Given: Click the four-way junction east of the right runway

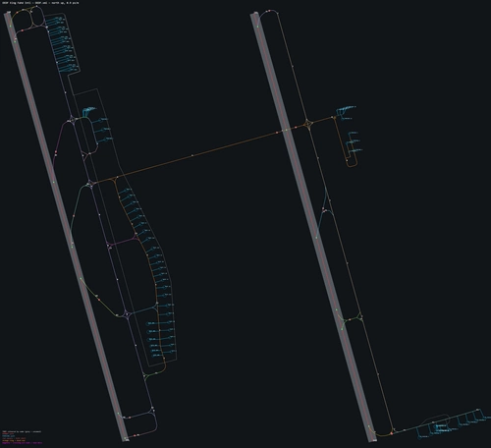Looking at the screenshot, I should [x=308, y=124].
